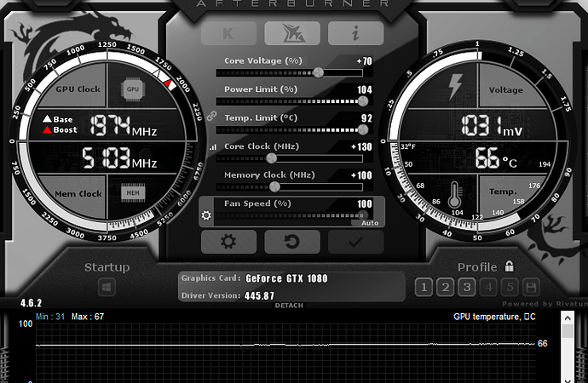
Task: Click the GPU temperature graph title
Action: click(x=494, y=317)
